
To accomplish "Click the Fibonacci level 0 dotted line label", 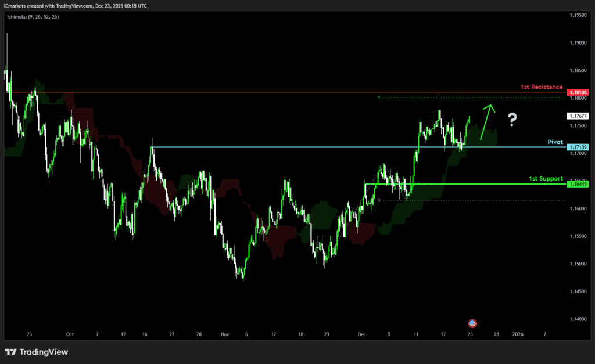I will (x=379, y=200).
